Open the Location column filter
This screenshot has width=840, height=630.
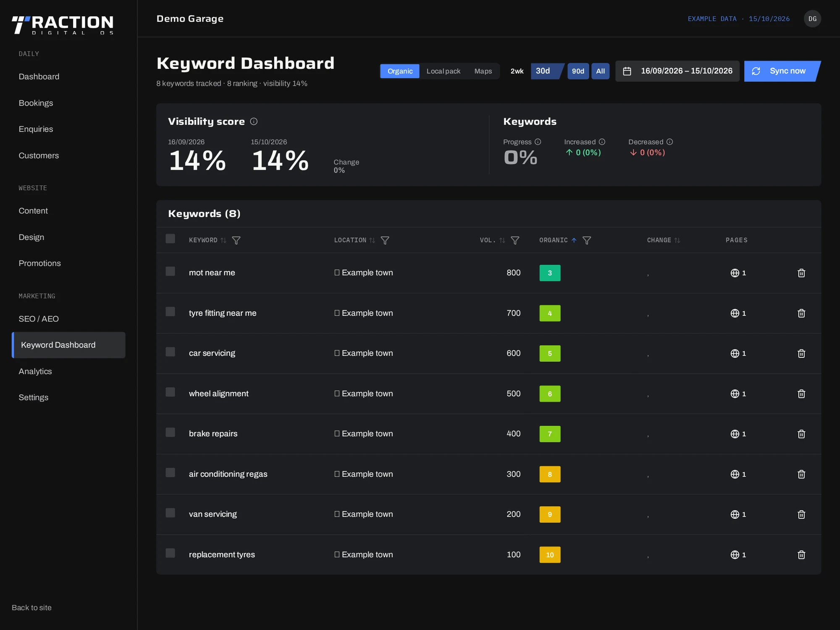point(385,240)
